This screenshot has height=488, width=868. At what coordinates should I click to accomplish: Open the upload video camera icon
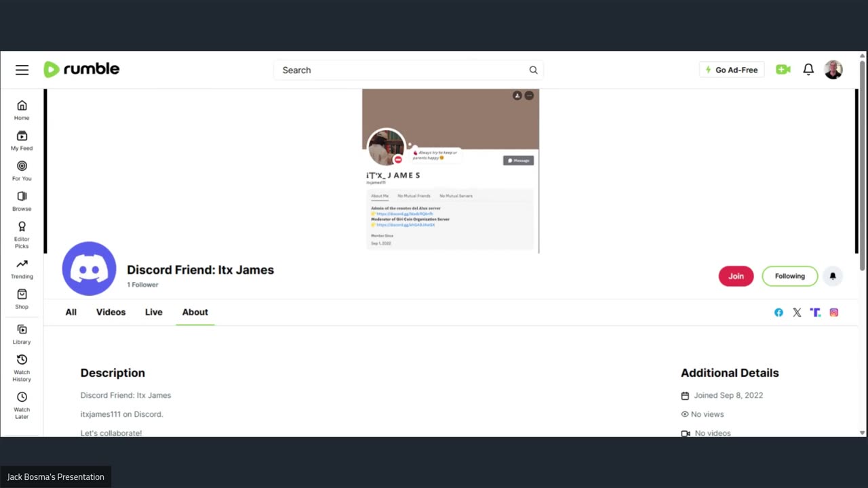coord(783,69)
